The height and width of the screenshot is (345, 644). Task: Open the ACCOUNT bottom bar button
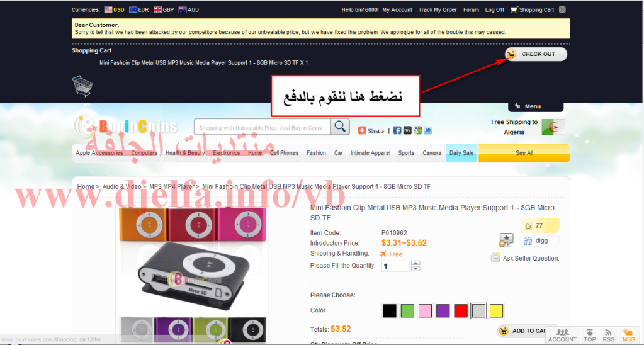(562, 336)
